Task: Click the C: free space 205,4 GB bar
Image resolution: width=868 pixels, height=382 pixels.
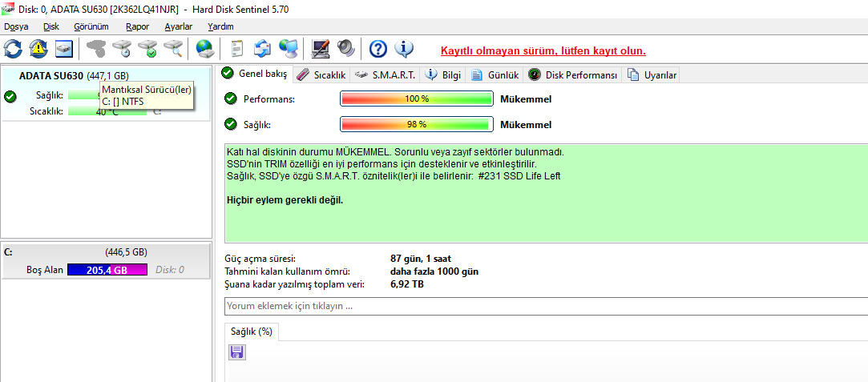Action: pos(107,270)
